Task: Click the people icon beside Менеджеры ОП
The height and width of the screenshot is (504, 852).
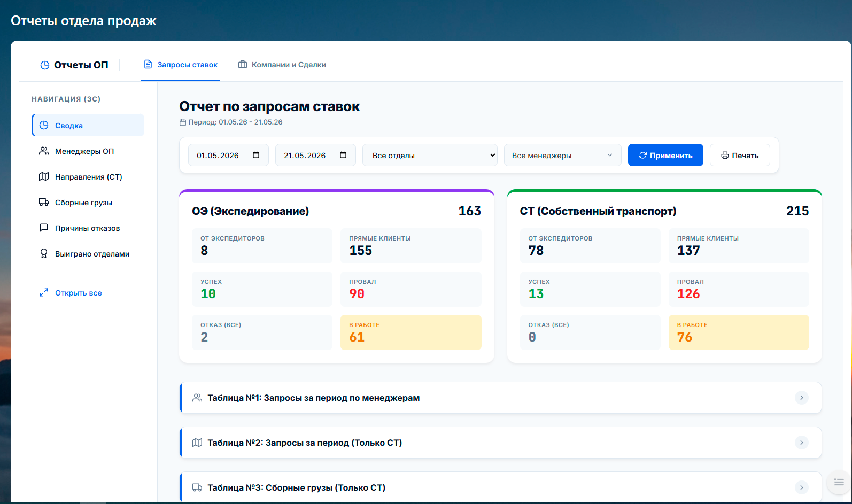Action: point(44,151)
